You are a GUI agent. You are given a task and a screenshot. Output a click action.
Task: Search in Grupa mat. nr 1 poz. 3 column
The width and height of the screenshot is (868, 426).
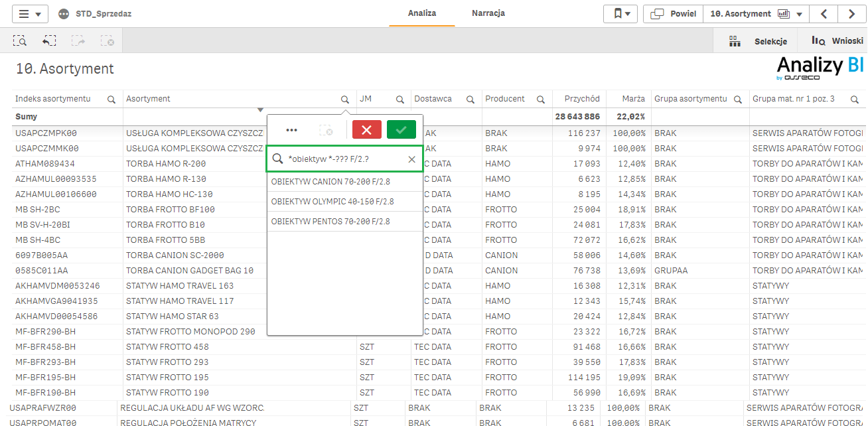point(854,100)
